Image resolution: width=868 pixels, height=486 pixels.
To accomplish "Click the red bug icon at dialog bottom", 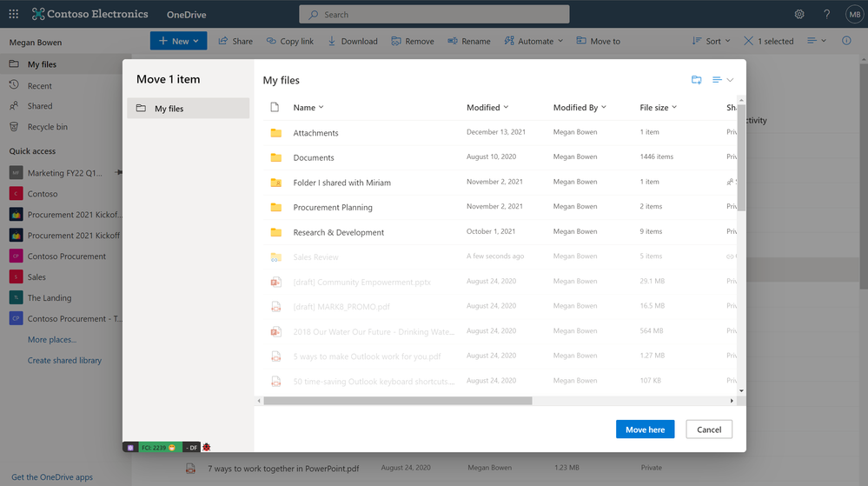I will (207, 447).
